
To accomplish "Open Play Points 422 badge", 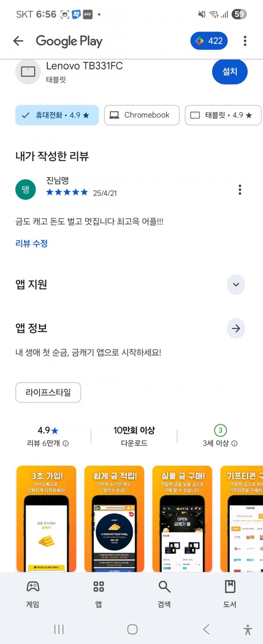I will [x=209, y=41].
